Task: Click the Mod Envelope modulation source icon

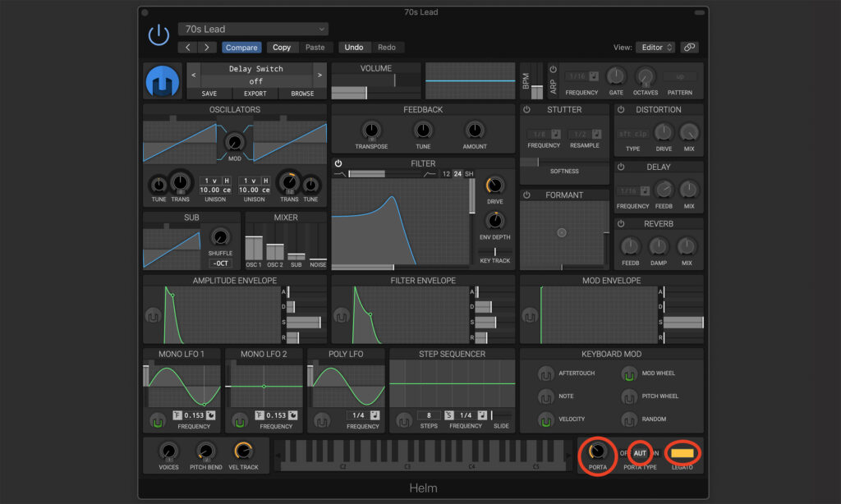Action: (530, 316)
